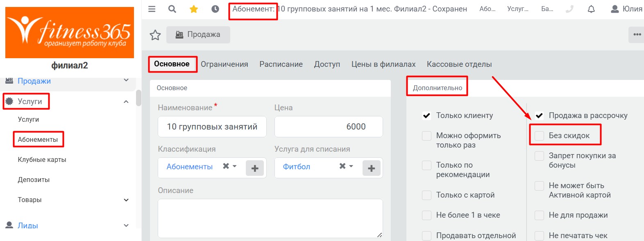Open the Юлия user profile

pyautogui.click(x=627, y=9)
